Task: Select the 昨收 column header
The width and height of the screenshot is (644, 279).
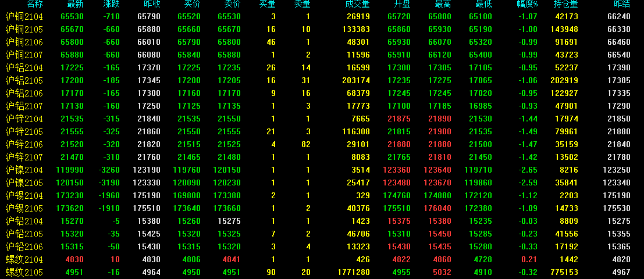Action: pos(152,5)
